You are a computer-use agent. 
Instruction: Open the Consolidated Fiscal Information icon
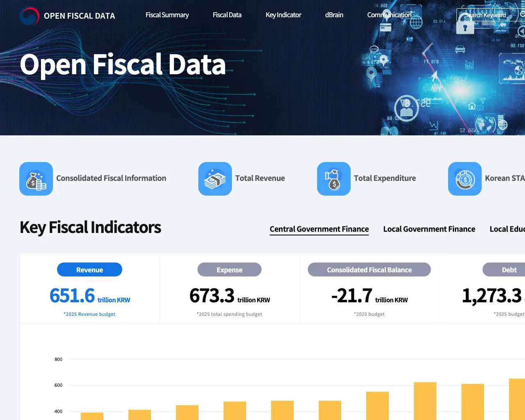36,179
